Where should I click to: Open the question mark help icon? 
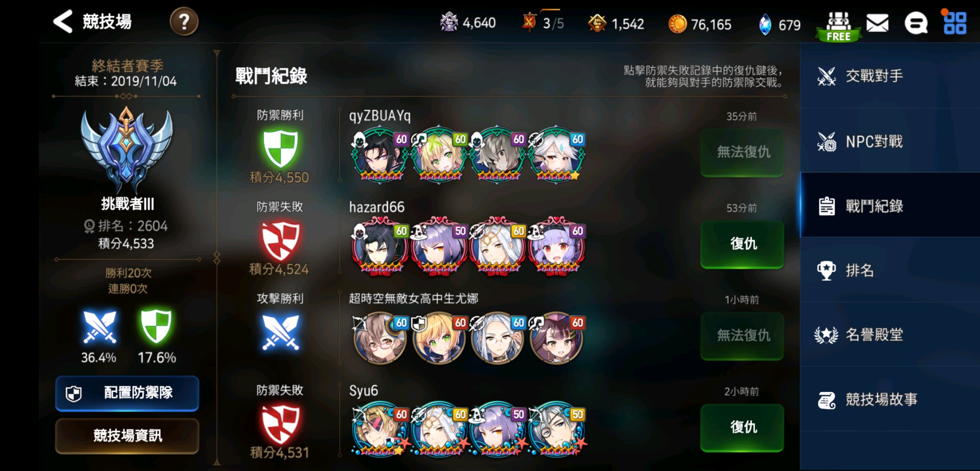tap(184, 22)
